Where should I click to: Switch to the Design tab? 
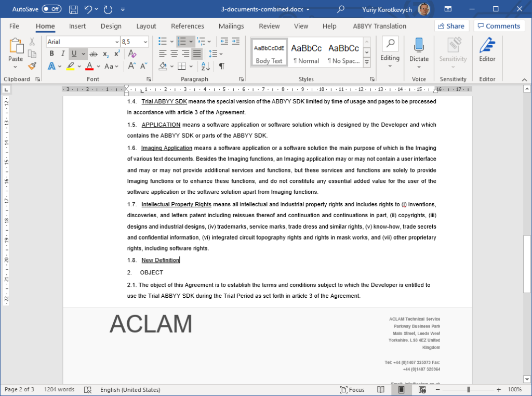click(111, 26)
